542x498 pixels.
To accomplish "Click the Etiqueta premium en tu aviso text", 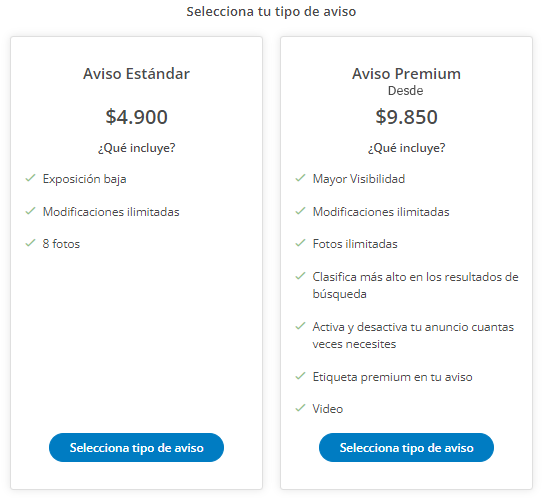I will pos(392,377).
